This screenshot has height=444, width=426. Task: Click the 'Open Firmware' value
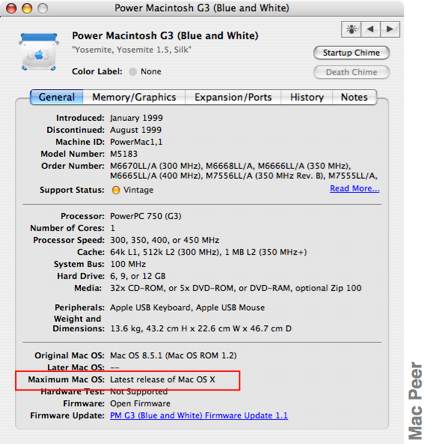140,403
